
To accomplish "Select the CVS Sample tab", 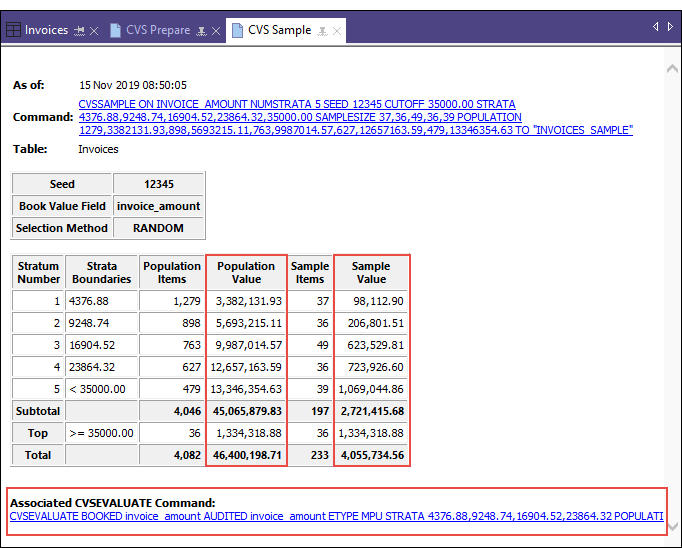I will click(279, 30).
